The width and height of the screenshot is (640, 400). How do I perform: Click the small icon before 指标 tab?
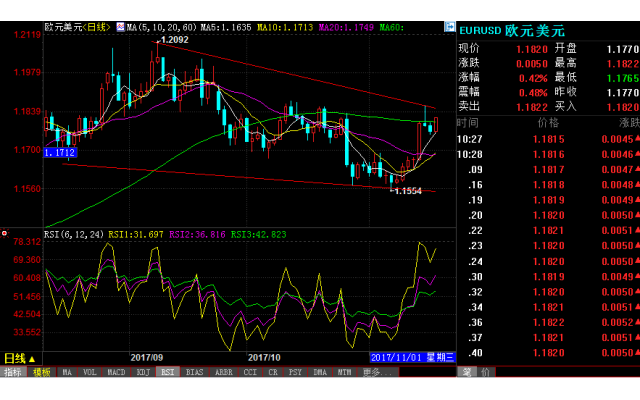4,372
